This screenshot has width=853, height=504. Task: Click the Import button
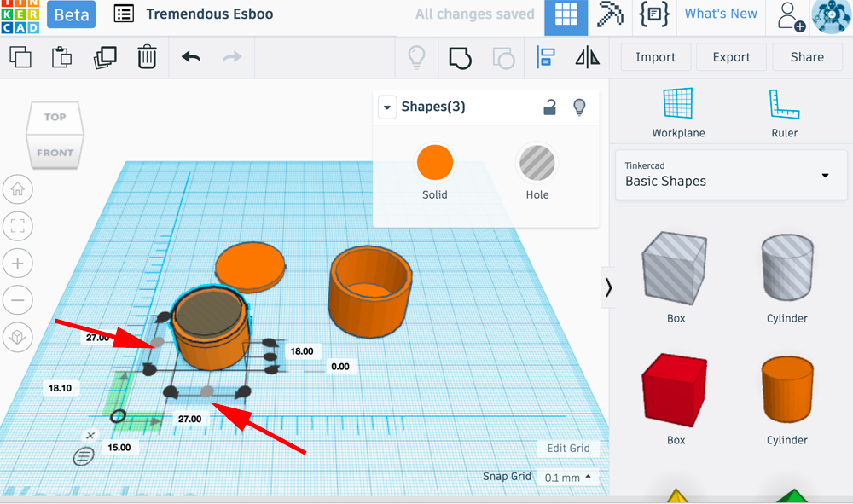[x=655, y=57]
